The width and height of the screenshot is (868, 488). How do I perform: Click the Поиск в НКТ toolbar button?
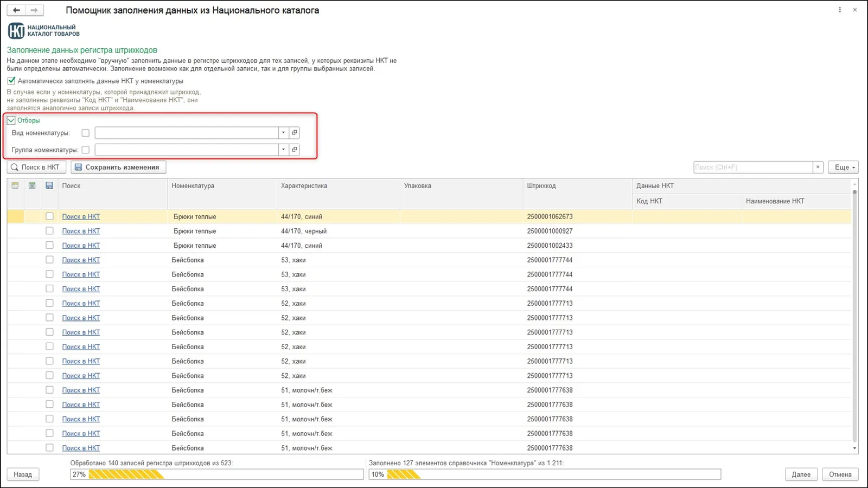click(x=36, y=167)
